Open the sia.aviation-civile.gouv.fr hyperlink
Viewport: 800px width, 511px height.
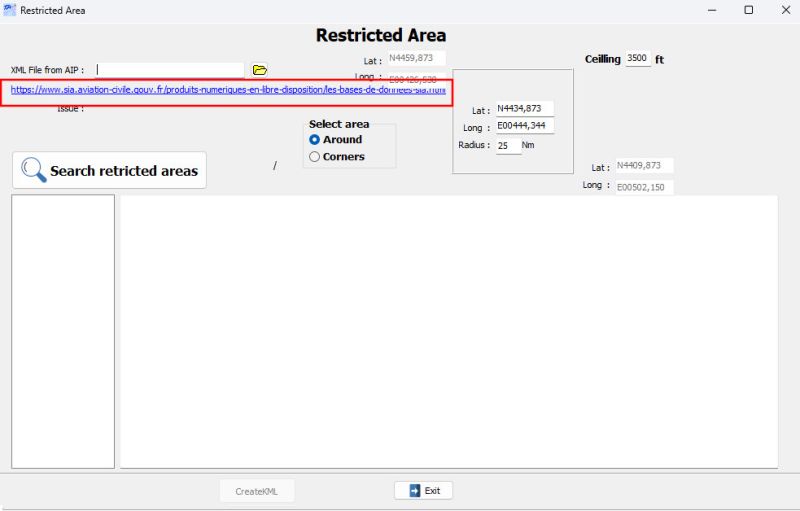(x=228, y=90)
